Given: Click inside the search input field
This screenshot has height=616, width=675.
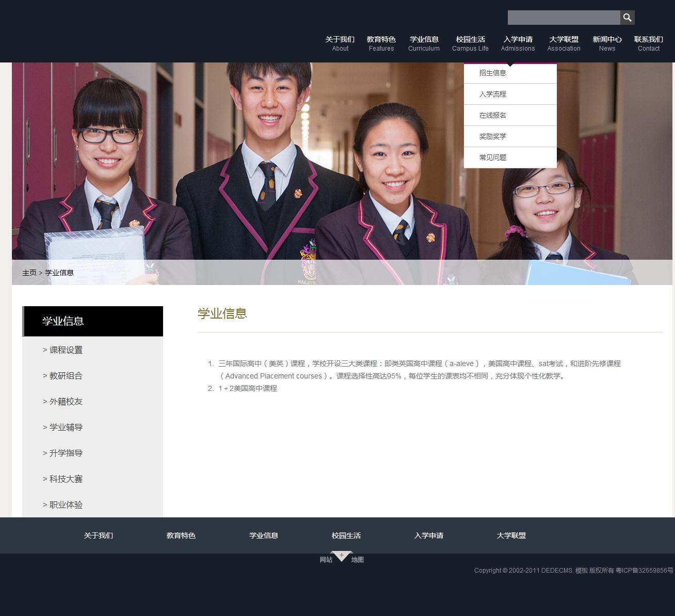Looking at the screenshot, I should (564, 18).
